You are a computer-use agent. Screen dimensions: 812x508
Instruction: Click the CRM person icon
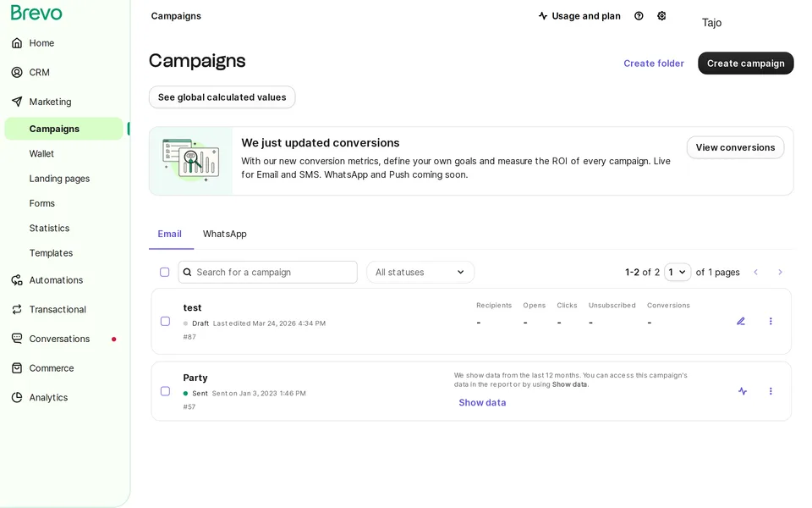point(17,72)
